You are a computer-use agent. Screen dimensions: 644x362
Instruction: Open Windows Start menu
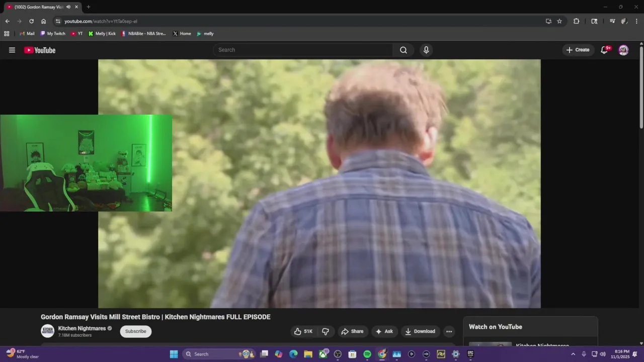point(174,354)
